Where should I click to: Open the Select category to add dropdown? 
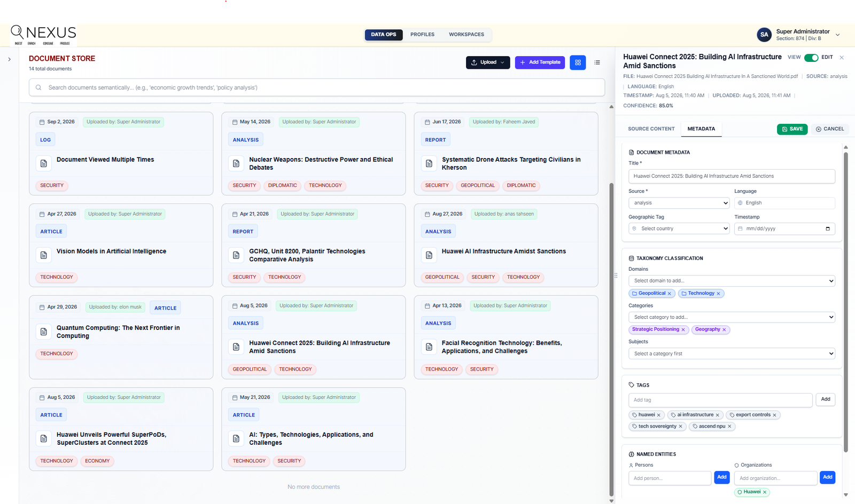(x=732, y=317)
